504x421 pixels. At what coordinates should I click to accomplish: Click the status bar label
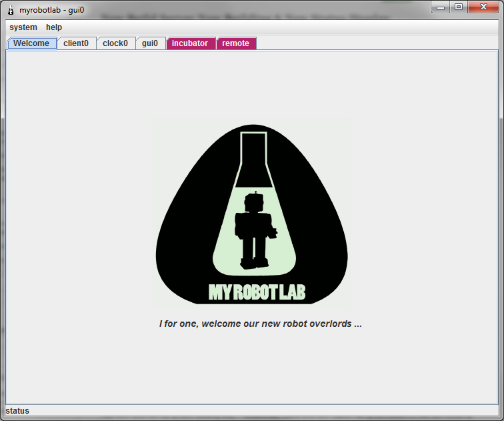pos(17,411)
